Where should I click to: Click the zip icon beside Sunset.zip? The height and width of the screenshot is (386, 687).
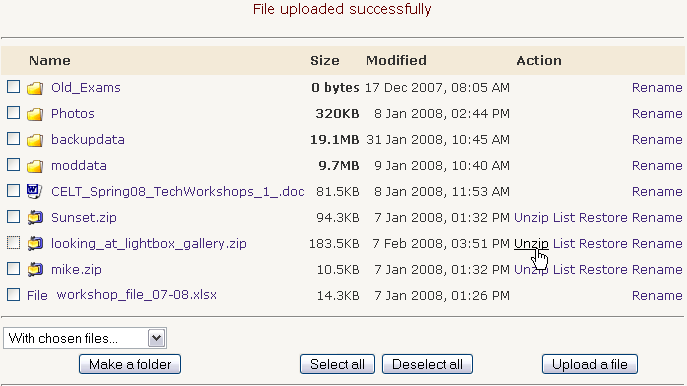(x=35, y=217)
